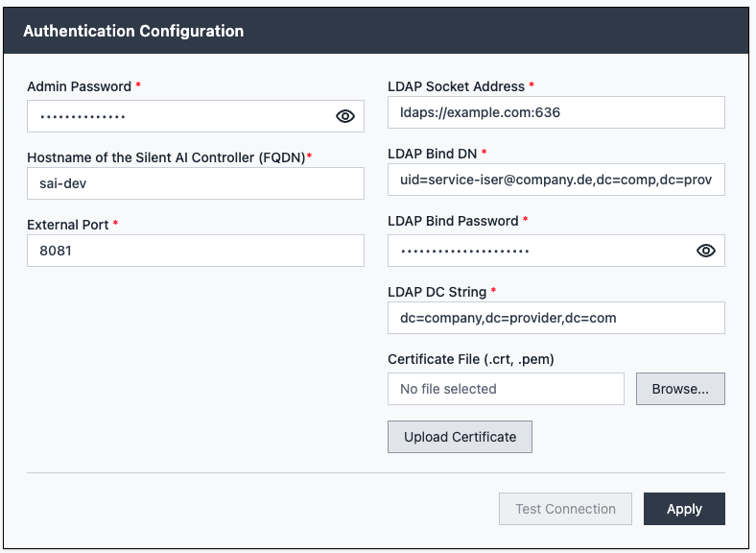Click the 'No file selected' certificate box
This screenshot has width=756, height=553.
[x=506, y=389]
